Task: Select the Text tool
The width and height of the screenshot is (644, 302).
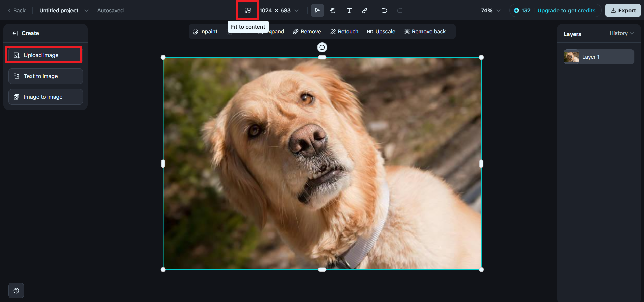Action: coord(349,10)
